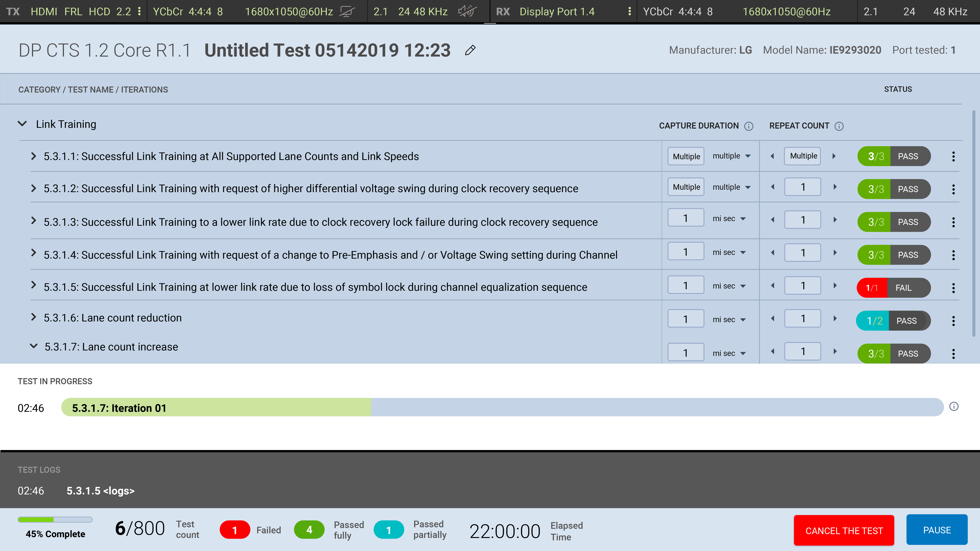The width and height of the screenshot is (980, 551).
Task: Open duration unit dropdown for test 5.3.1.2
Action: click(732, 187)
